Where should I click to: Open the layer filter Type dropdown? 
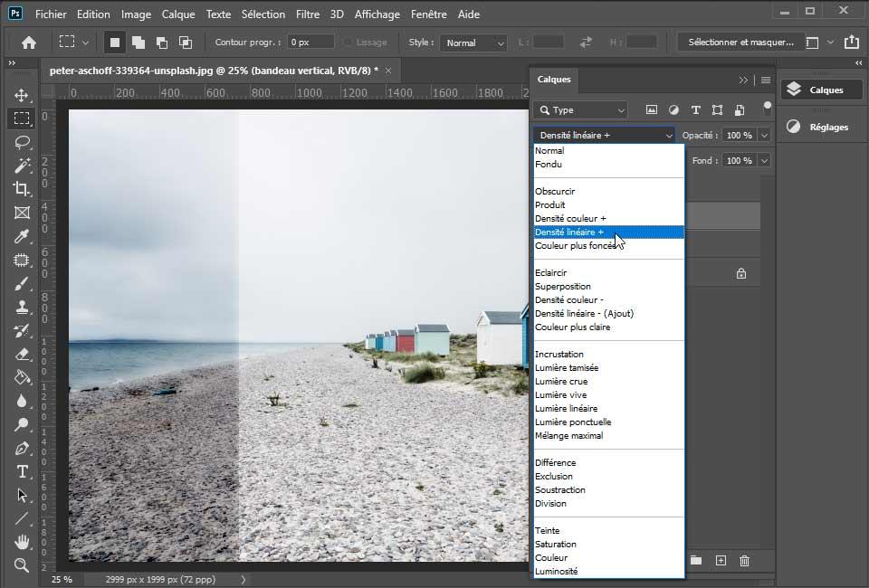(x=580, y=110)
